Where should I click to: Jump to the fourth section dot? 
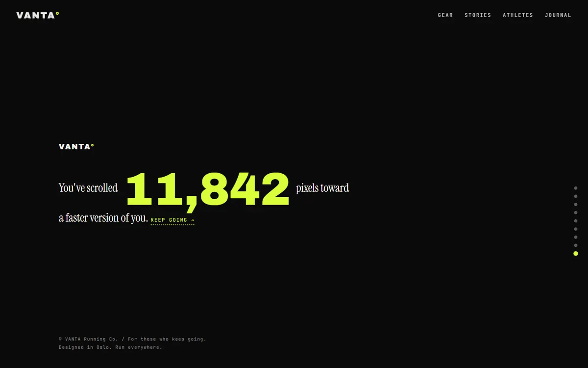coord(576,212)
